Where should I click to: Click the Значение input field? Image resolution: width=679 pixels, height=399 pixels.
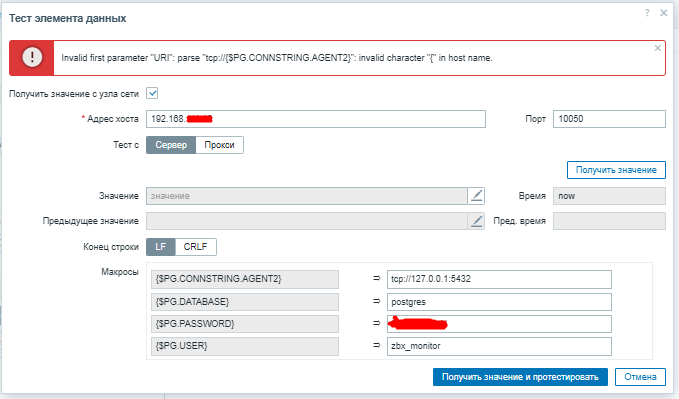tap(307, 196)
